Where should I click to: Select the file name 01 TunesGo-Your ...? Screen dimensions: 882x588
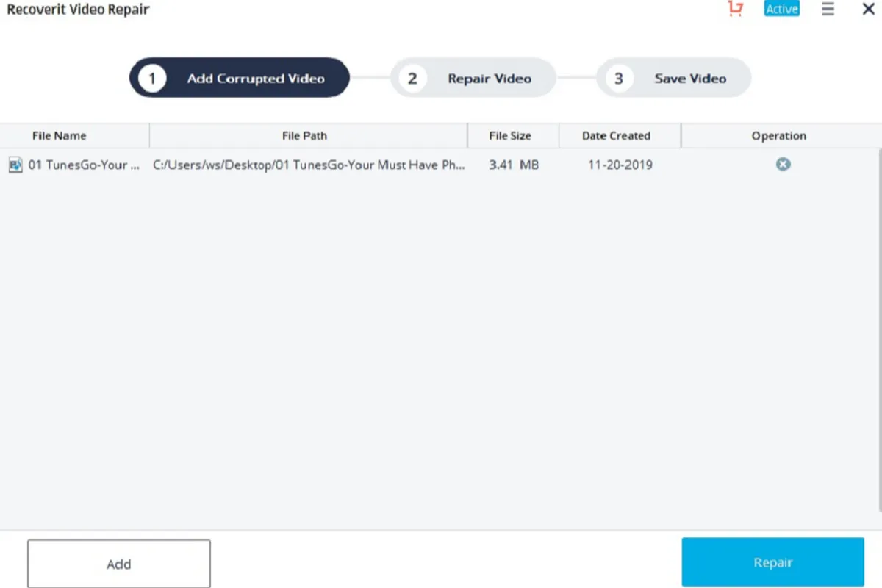84,165
